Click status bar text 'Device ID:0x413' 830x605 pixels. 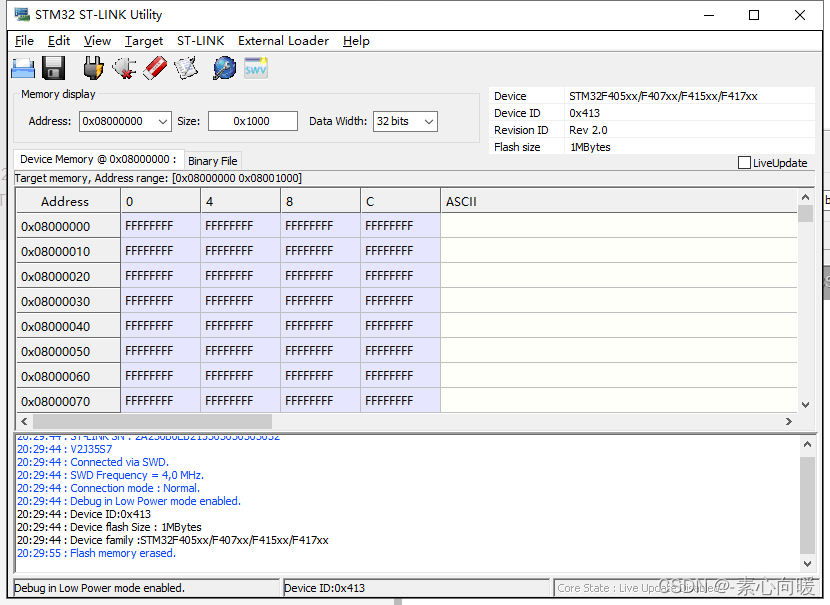tap(324, 588)
